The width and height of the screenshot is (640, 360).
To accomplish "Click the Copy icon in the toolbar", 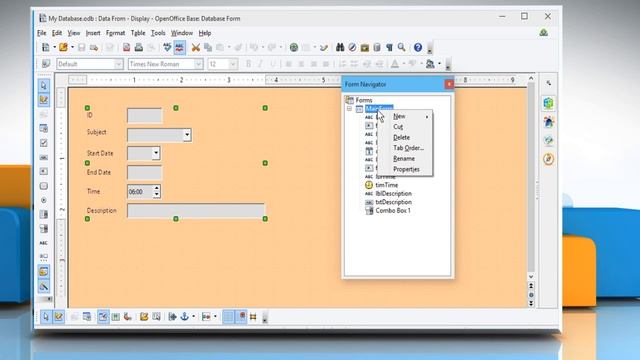I will 208,47.
